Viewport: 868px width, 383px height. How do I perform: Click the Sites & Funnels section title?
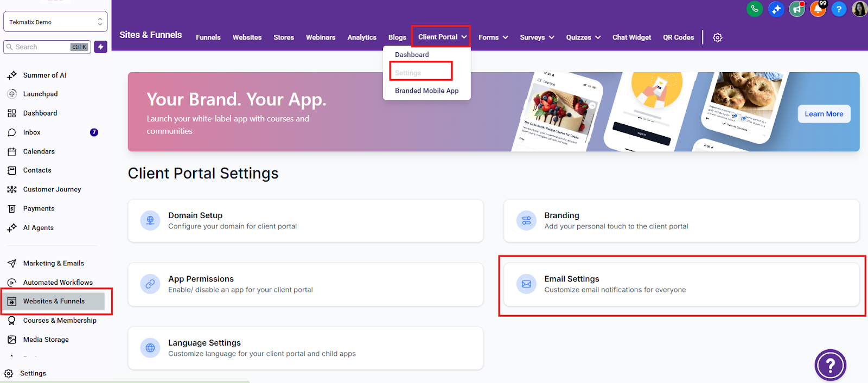click(151, 35)
